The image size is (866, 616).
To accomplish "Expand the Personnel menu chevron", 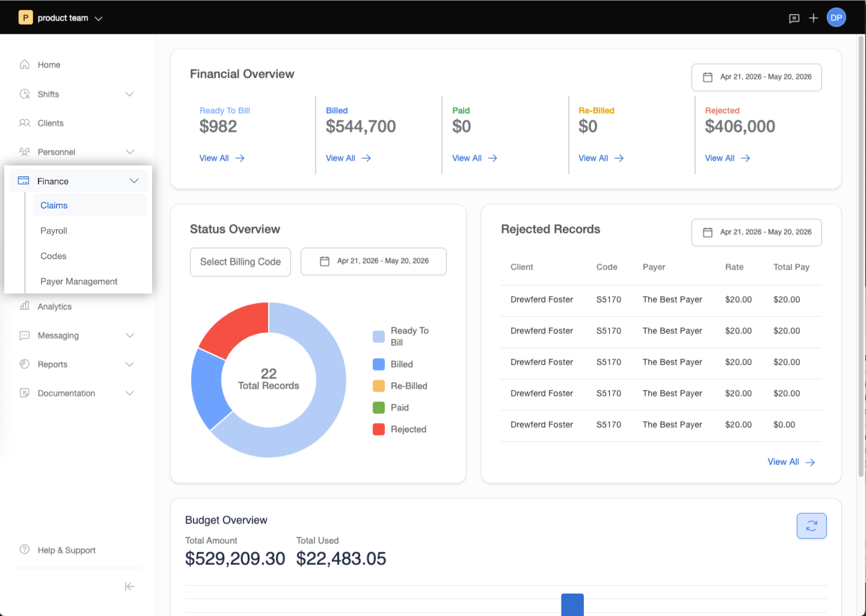I will tap(129, 152).
